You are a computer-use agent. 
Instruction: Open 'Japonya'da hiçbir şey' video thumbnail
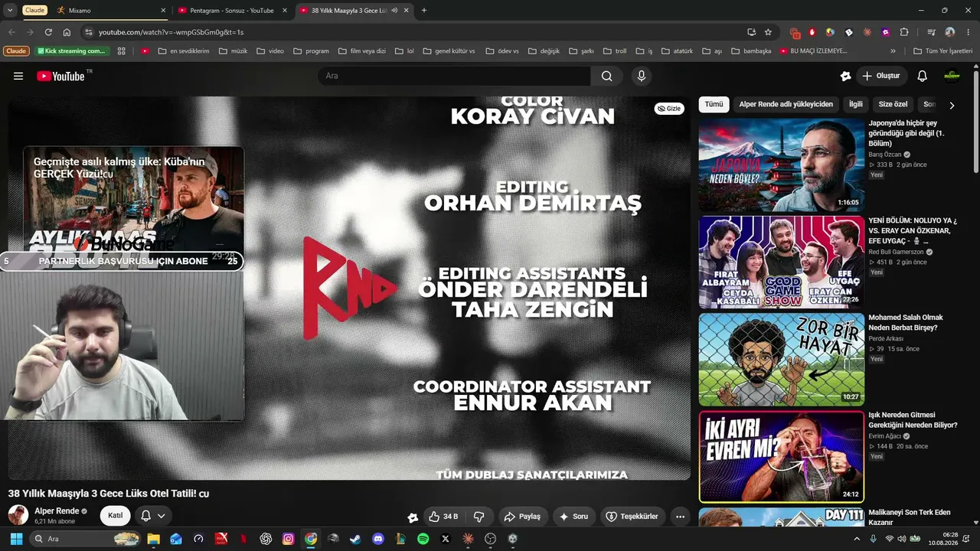click(781, 165)
